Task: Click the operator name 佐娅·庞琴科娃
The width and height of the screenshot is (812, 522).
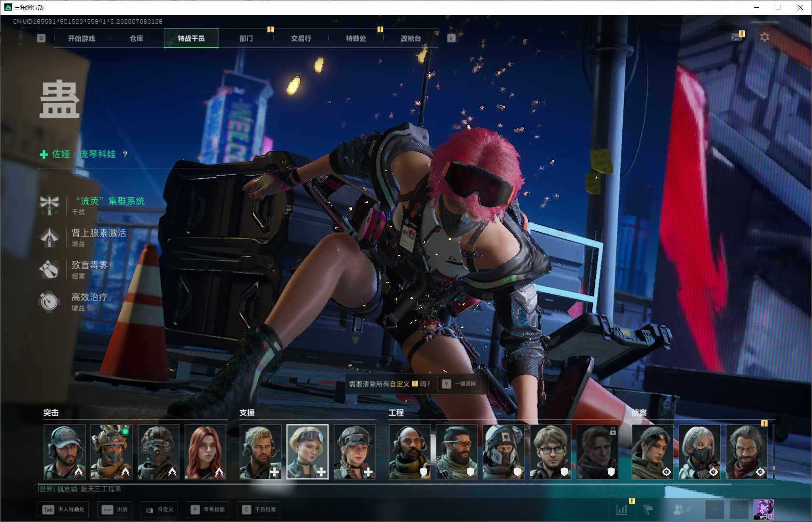Action: pos(84,154)
